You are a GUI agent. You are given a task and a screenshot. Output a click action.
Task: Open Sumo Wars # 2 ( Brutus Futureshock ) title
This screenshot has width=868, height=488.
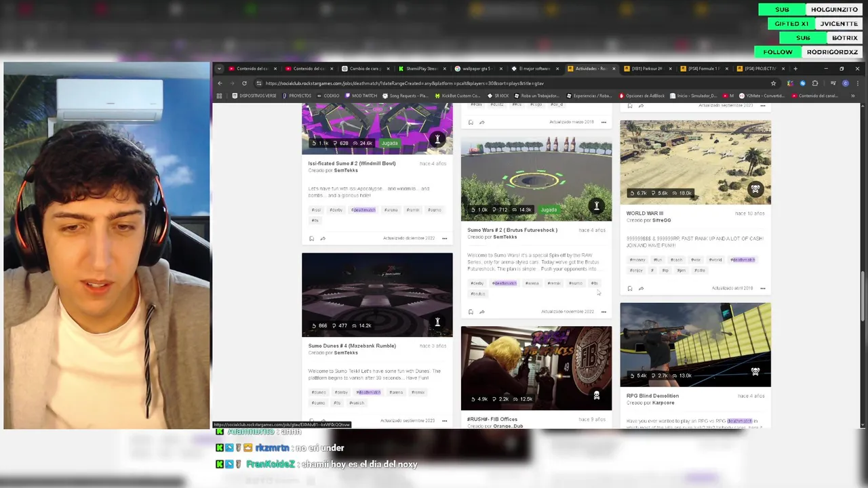tap(512, 230)
